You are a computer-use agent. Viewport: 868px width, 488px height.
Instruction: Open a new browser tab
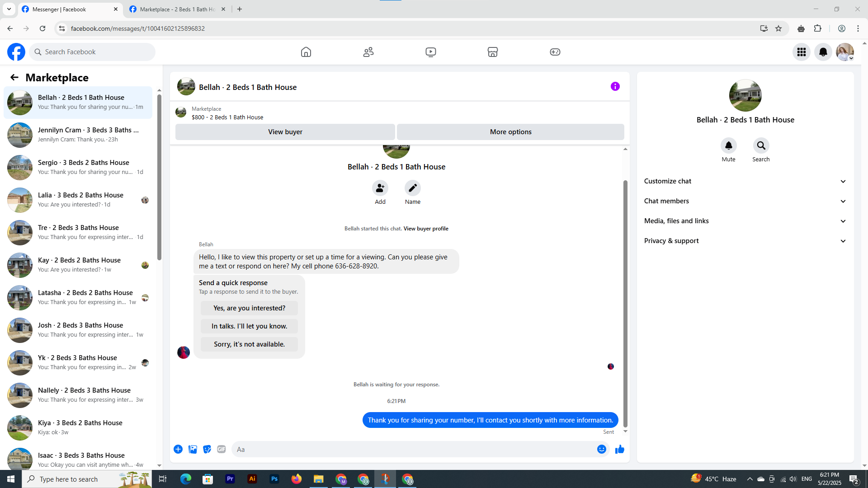(x=240, y=9)
